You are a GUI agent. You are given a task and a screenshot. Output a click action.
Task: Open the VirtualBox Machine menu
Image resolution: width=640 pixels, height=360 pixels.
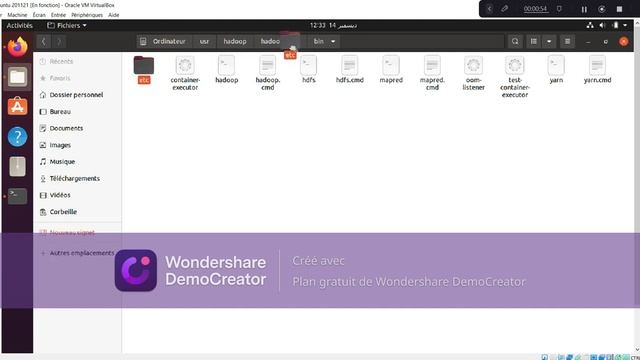[x=17, y=15]
